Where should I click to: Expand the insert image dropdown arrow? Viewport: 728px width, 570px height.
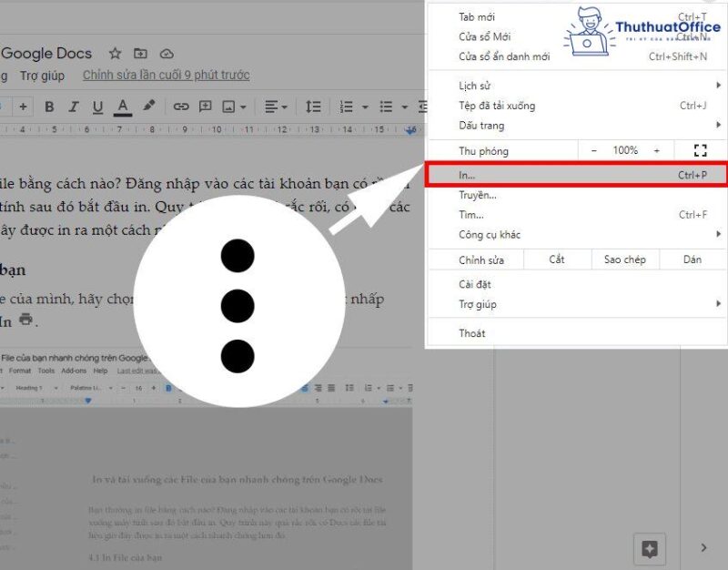(243, 107)
